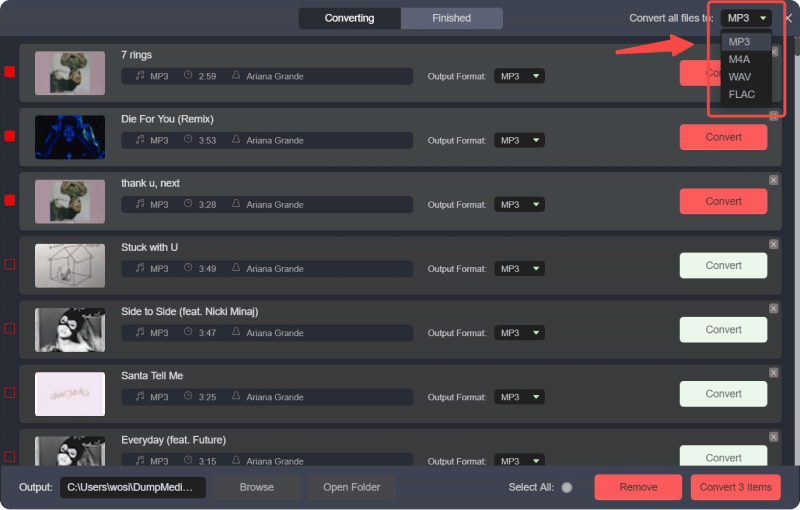Click artist icon in 7 rings row
Image resolution: width=800 pixels, height=510 pixels.
(236, 75)
